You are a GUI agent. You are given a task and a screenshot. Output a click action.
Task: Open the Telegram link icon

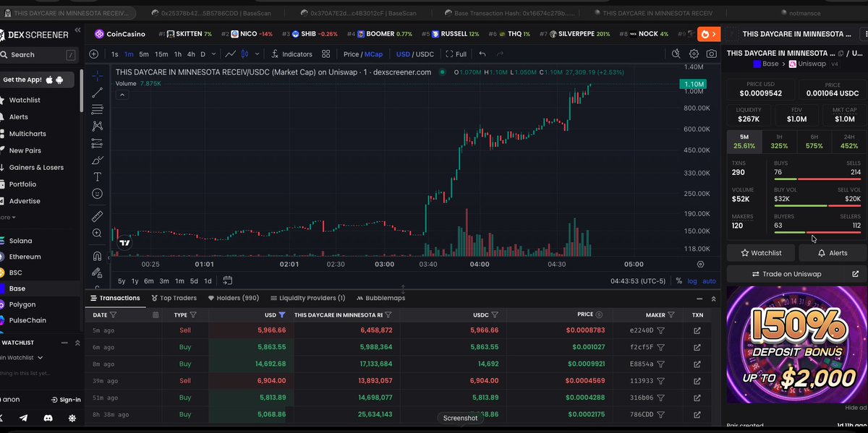click(x=23, y=418)
